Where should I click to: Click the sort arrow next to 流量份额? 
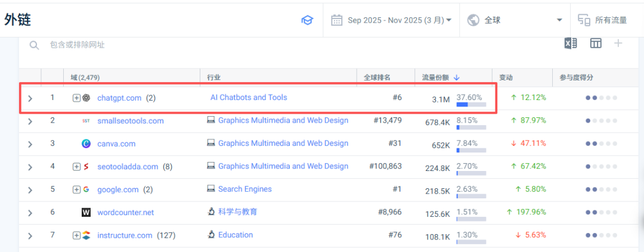coord(457,77)
